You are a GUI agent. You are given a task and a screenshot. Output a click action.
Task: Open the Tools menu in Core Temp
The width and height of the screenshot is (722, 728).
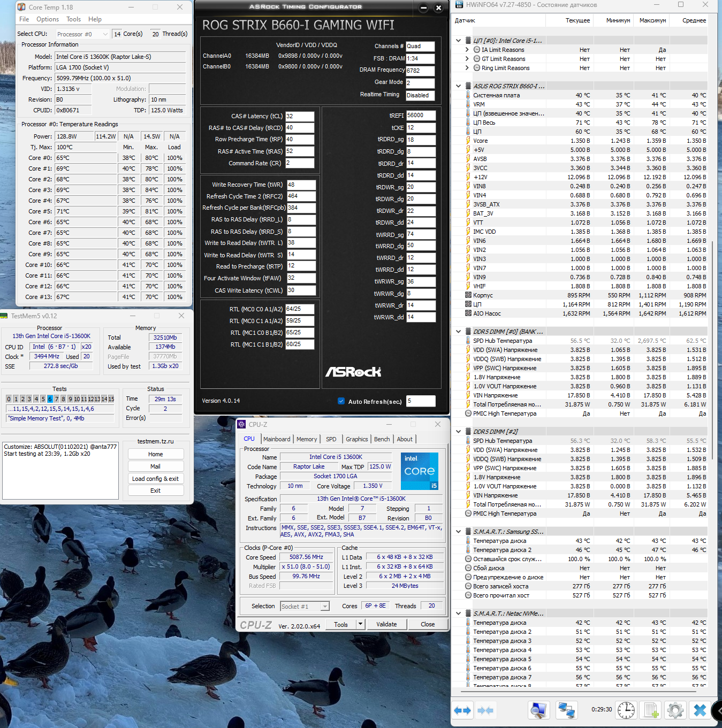pyautogui.click(x=74, y=19)
